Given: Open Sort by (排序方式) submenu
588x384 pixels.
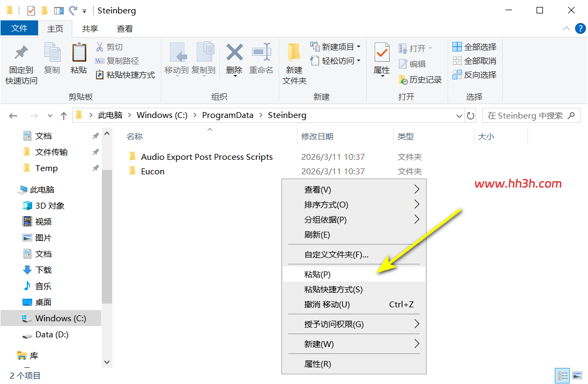Looking at the screenshot, I should pyautogui.click(x=354, y=204).
